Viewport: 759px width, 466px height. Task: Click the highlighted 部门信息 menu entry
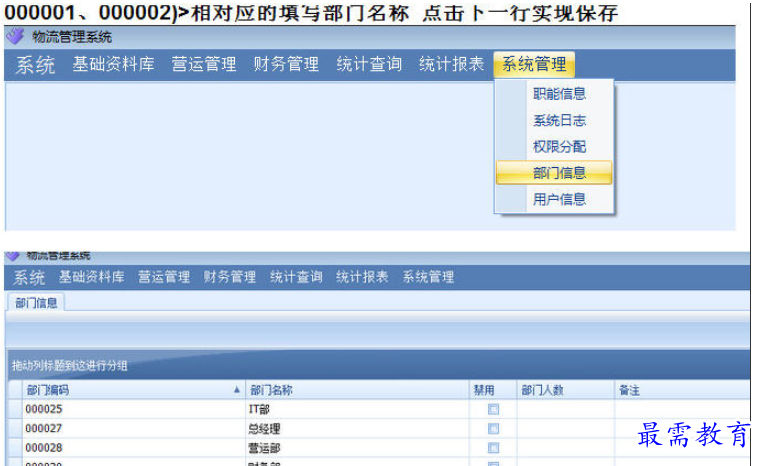tap(559, 173)
